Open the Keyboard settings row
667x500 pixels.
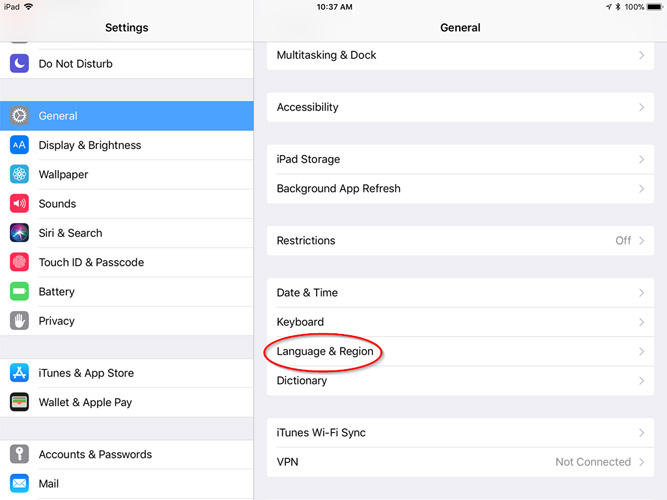click(460, 322)
